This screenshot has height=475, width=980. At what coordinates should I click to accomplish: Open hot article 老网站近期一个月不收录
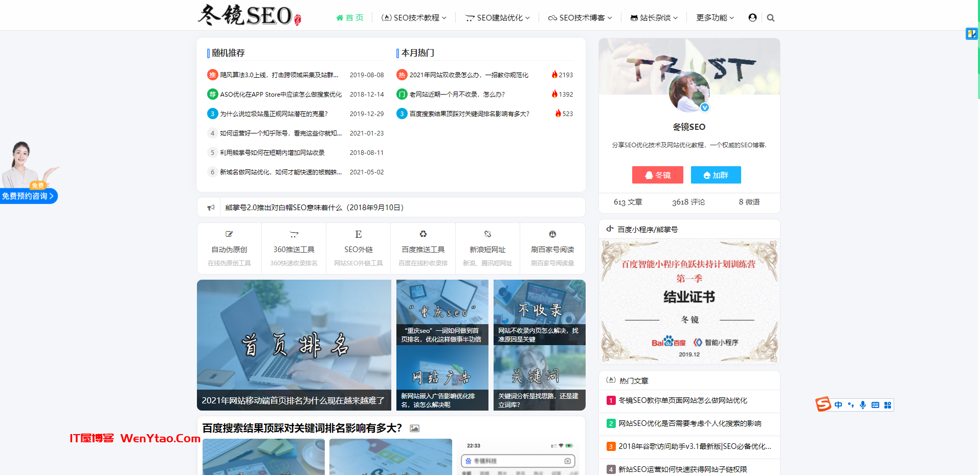point(457,94)
